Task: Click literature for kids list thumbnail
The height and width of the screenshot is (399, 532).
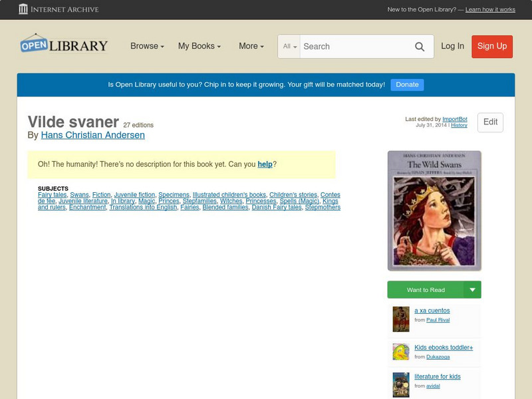Action: [x=401, y=385]
